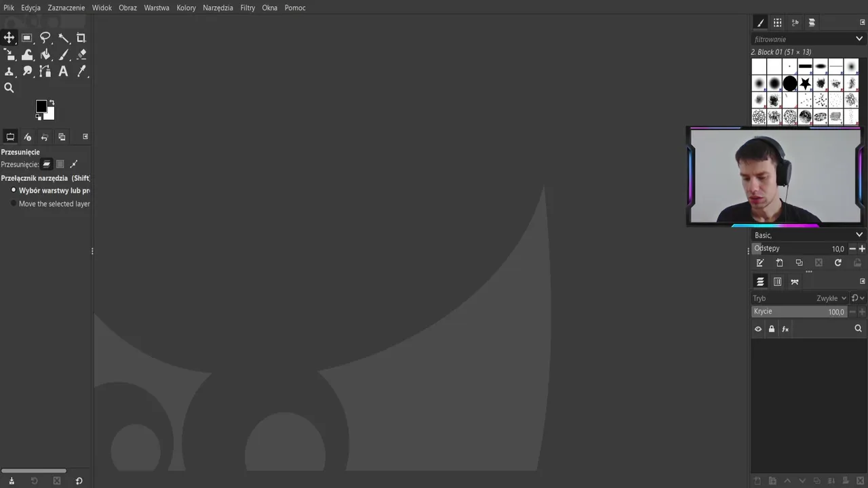Open the Narzędzia menu

[218, 7]
